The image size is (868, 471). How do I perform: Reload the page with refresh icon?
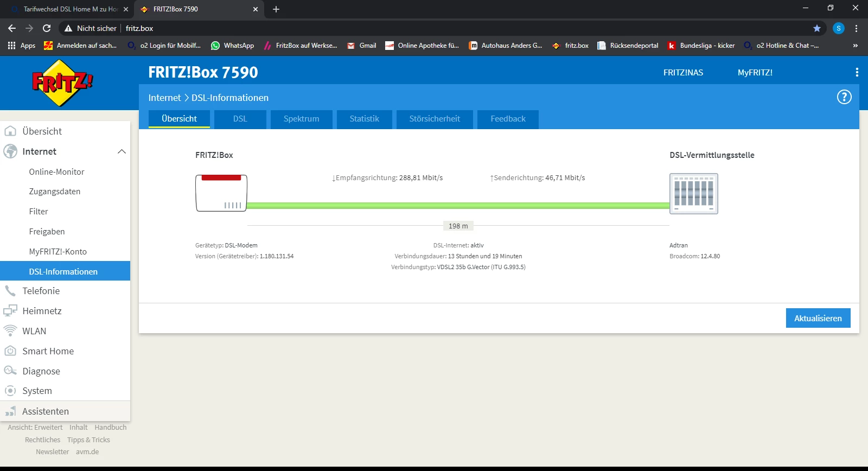pos(47,28)
